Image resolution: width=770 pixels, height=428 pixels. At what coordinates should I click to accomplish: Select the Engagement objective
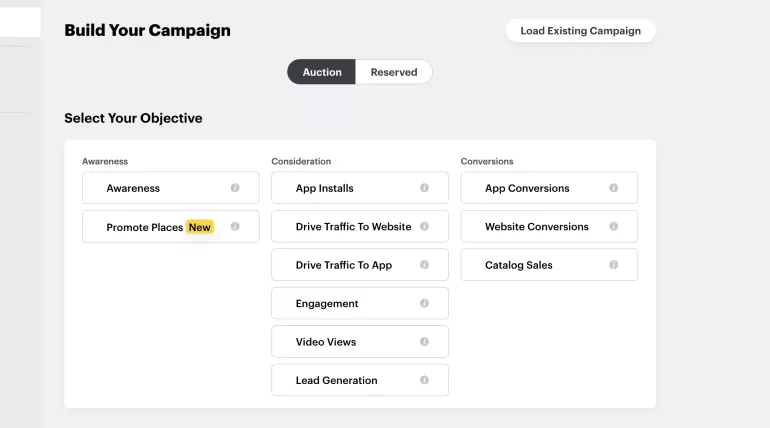pos(359,303)
